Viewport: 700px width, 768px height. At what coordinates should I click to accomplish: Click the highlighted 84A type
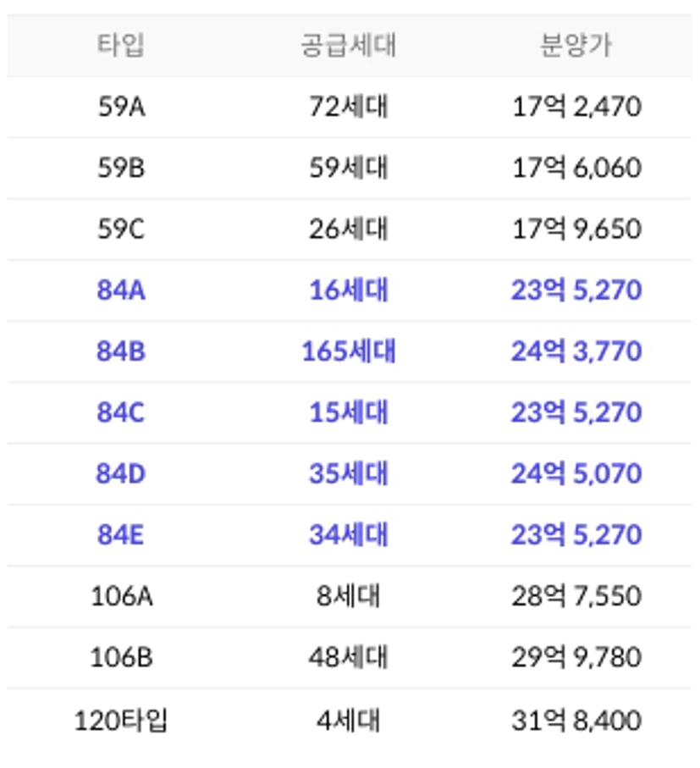121,290
